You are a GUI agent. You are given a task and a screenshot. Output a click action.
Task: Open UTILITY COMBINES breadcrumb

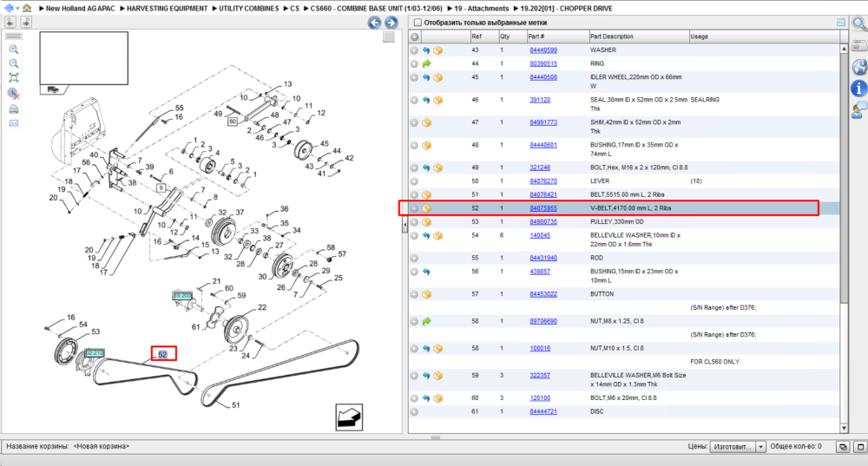tap(248, 9)
